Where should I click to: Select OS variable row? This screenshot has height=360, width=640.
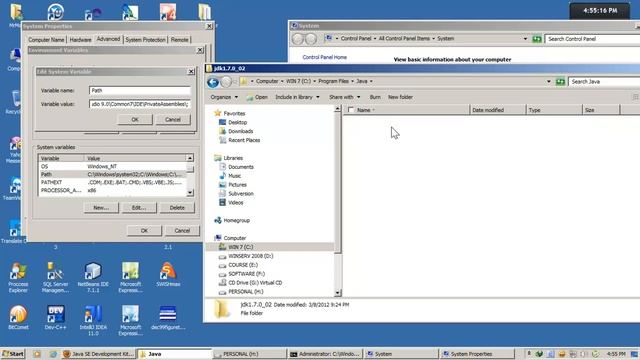pos(112,167)
